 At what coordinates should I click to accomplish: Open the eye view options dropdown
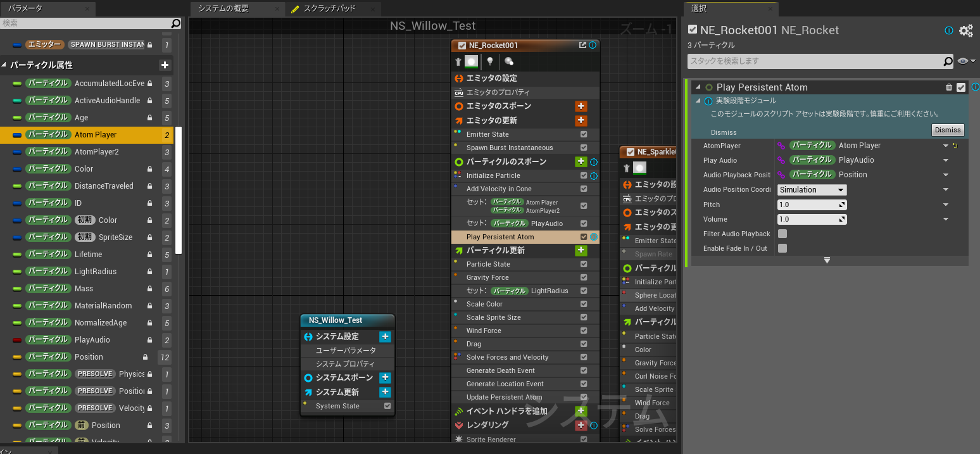point(967,61)
